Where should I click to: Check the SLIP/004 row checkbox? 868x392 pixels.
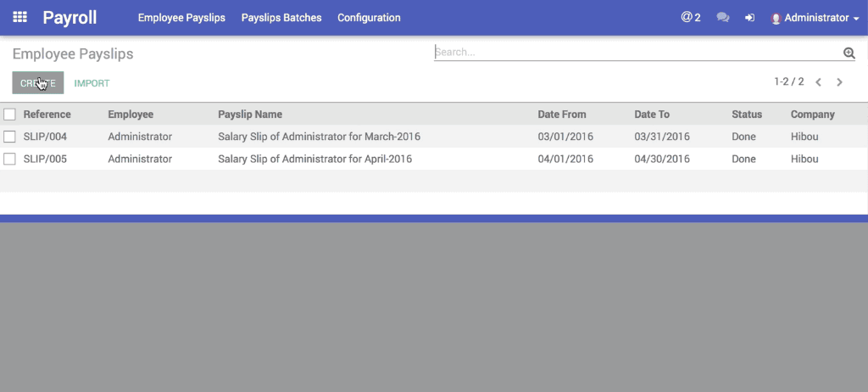9,137
